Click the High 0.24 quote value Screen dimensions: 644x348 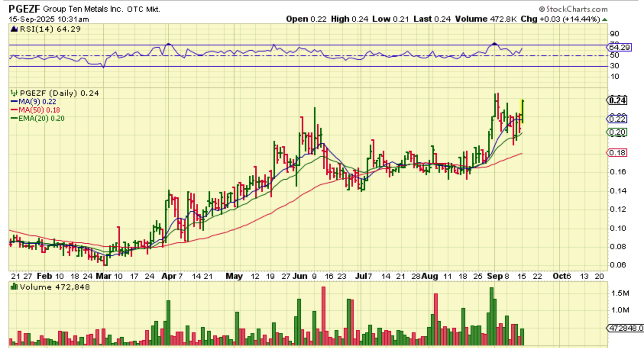[350, 19]
